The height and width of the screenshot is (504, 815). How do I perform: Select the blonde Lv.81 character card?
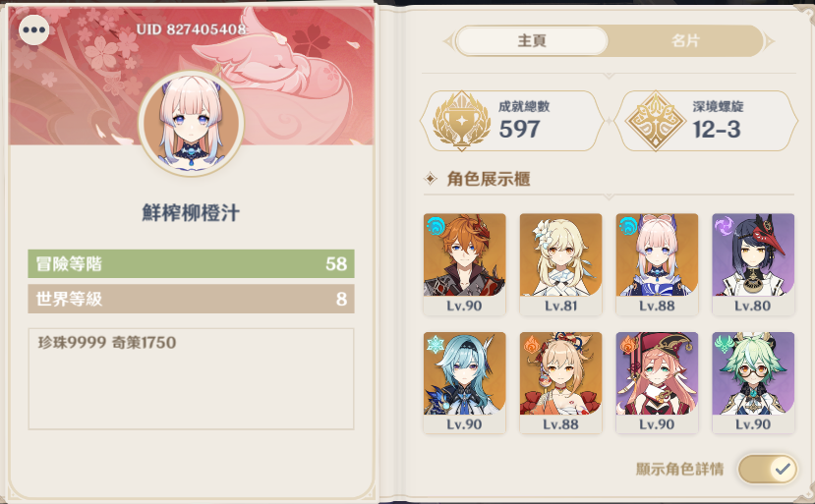coord(560,264)
